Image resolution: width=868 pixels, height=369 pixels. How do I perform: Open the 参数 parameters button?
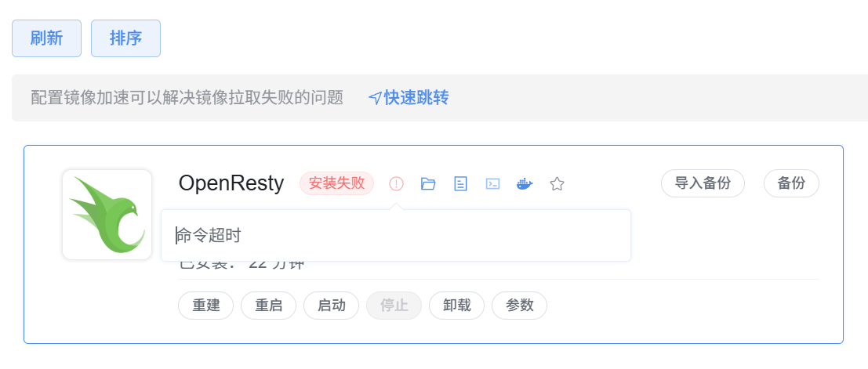point(519,306)
